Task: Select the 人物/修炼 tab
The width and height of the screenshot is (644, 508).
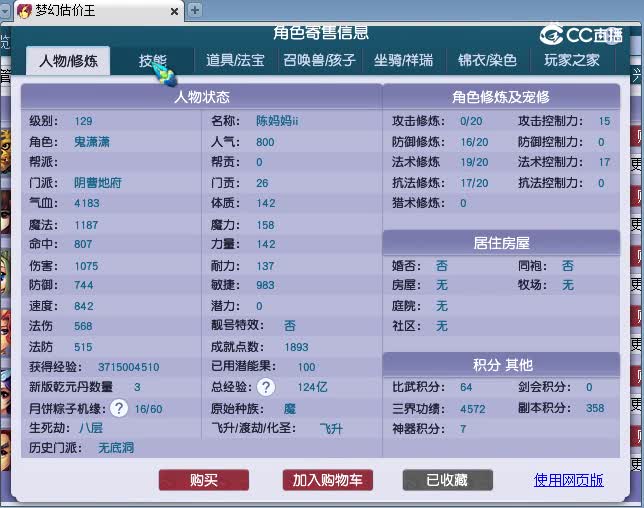Action: click(x=68, y=61)
